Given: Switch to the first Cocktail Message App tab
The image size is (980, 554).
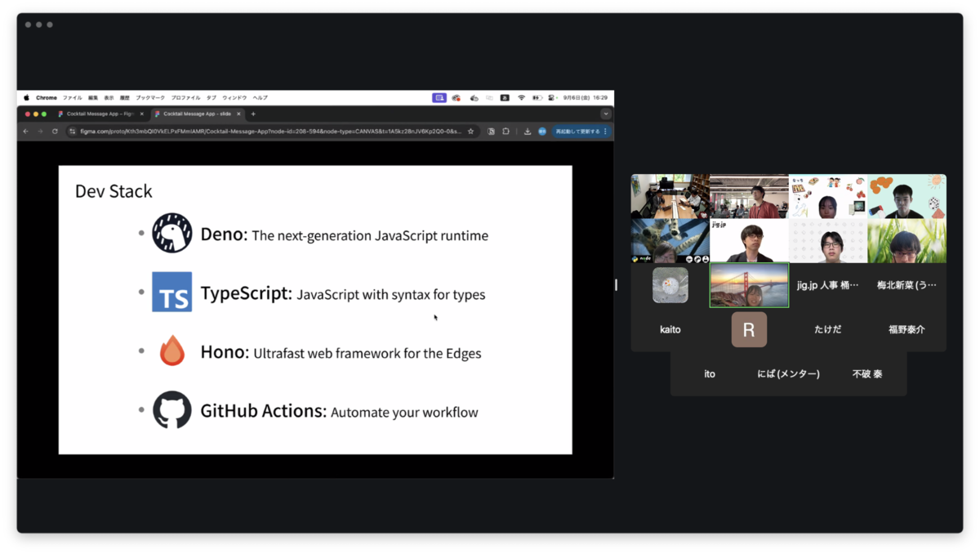Looking at the screenshot, I should click(100, 114).
